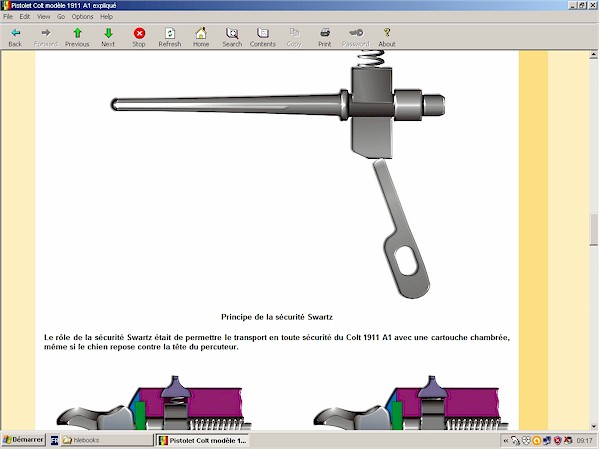Open the Go menu

tap(61, 16)
